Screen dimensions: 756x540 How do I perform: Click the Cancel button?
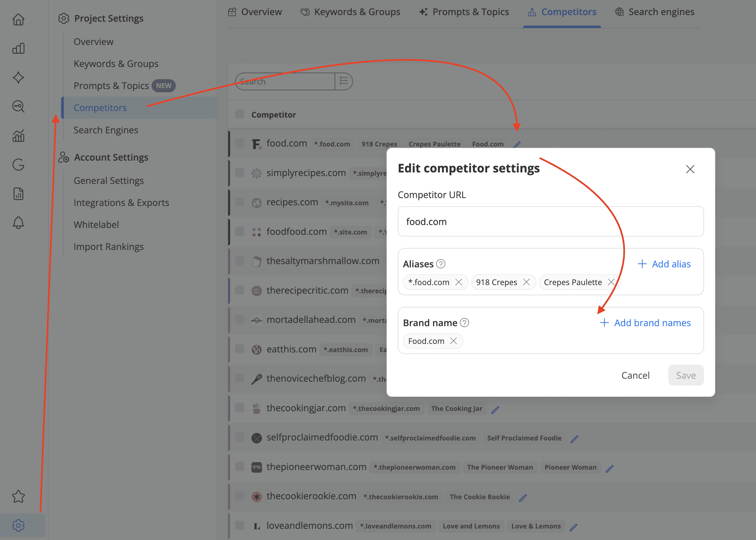click(x=635, y=375)
